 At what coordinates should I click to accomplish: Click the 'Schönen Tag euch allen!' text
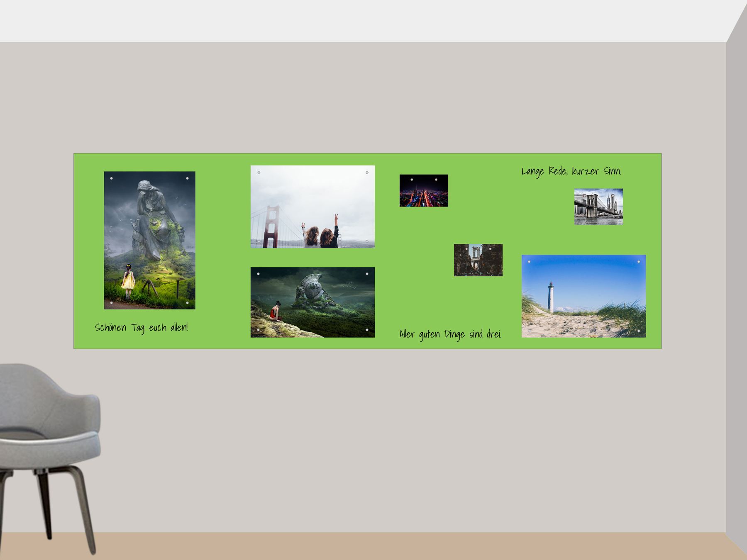pyautogui.click(x=142, y=328)
